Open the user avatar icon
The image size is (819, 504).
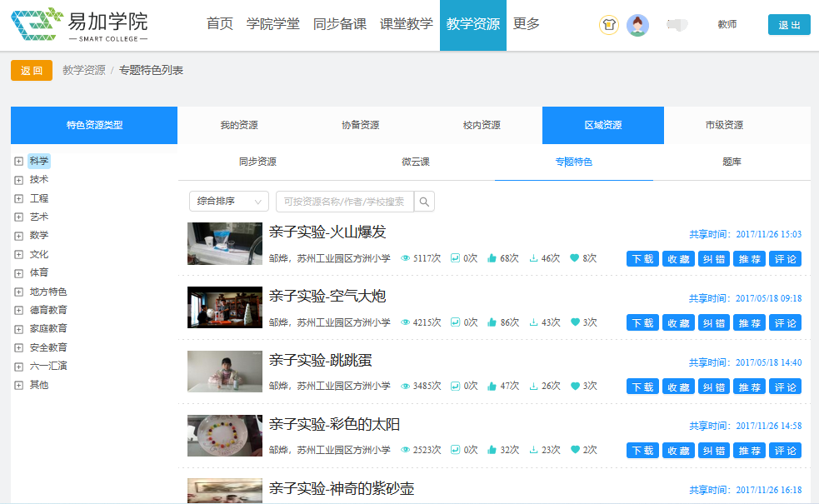click(x=637, y=24)
